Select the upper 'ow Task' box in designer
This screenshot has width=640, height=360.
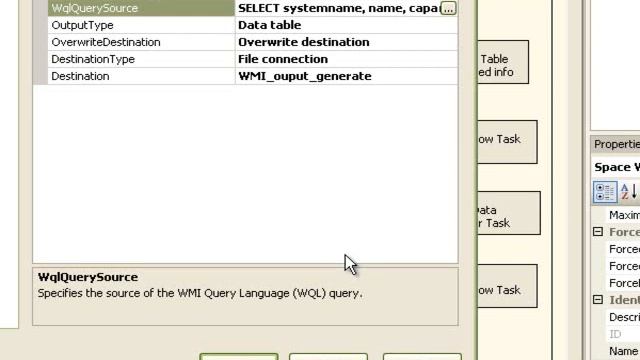(x=507, y=142)
